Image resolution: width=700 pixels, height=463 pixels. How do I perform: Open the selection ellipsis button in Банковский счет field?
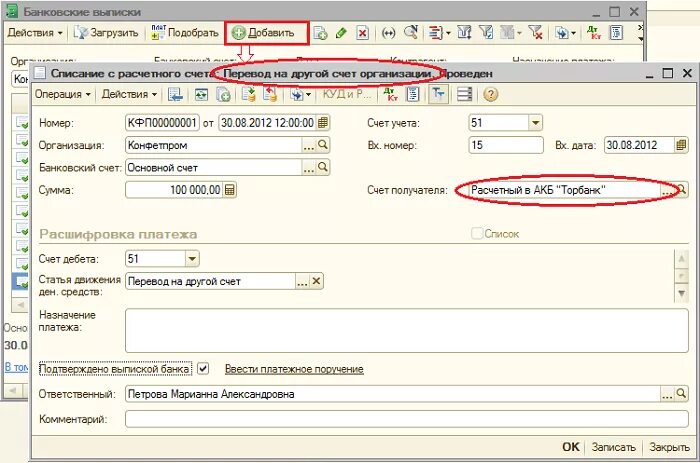point(309,167)
